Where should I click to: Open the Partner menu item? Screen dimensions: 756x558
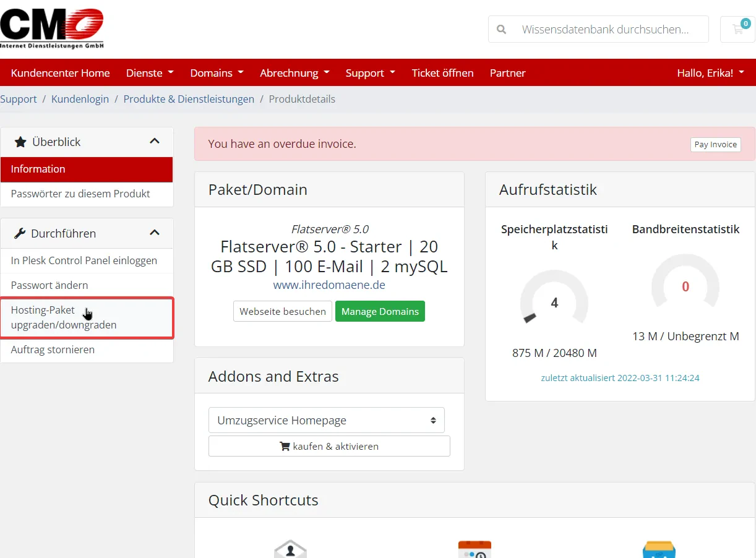pyautogui.click(x=508, y=73)
